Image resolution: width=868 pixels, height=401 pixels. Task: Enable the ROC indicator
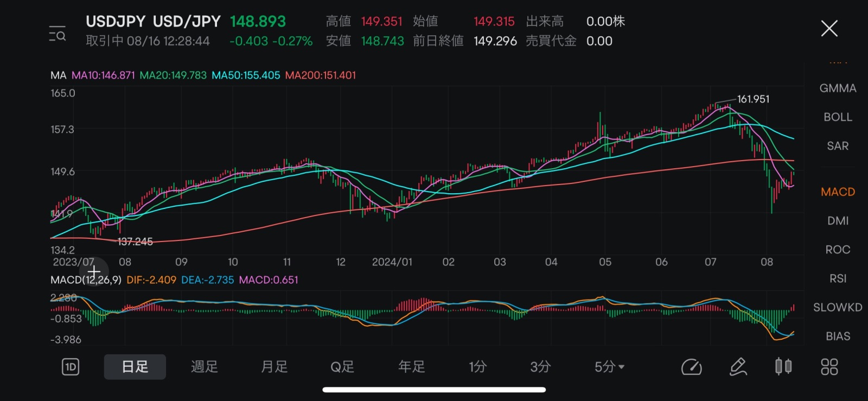coord(838,250)
